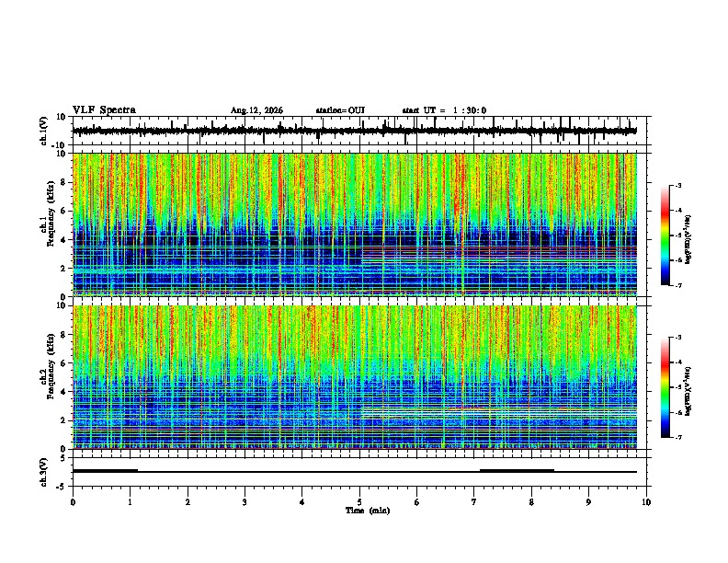
Task: Click the ch.1 "Frequency (kHz)" axis title
Action: pos(51,214)
